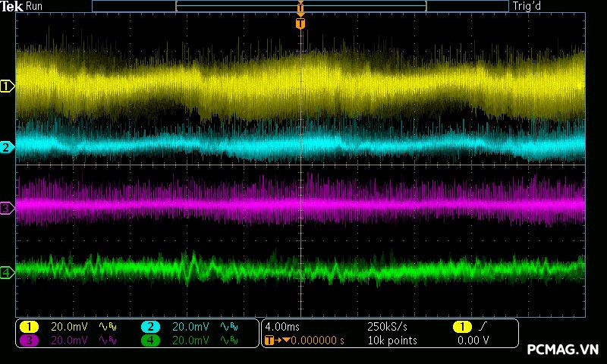The image size is (607, 364).
Task: Click the 4.00ms timebase readout
Action: point(282,327)
